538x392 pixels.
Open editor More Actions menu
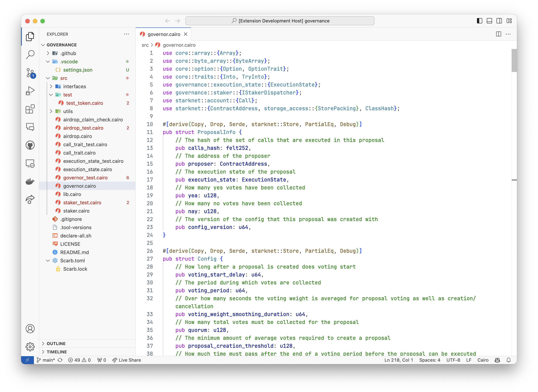pyautogui.click(x=508, y=34)
